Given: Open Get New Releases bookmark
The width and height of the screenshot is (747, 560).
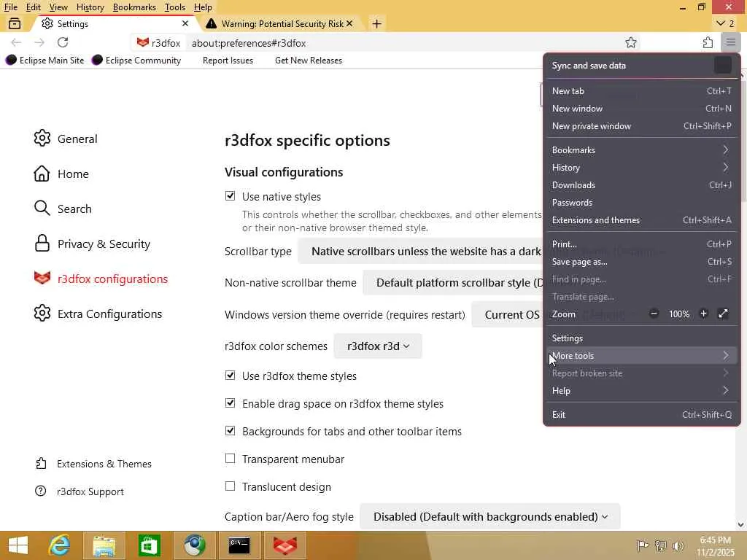Looking at the screenshot, I should click(309, 60).
